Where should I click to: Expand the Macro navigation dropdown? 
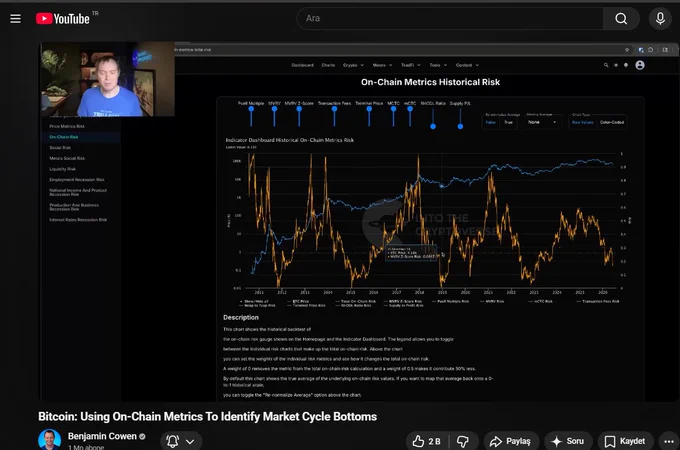point(382,65)
